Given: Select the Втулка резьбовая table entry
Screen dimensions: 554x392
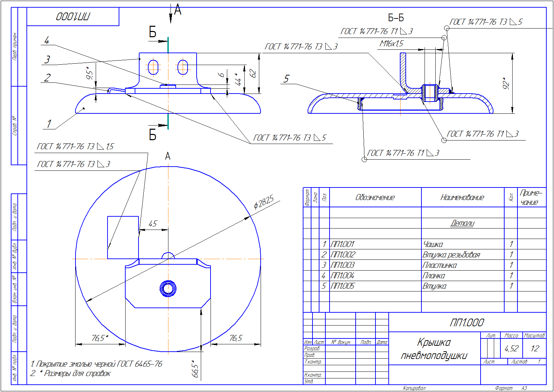Looking at the screenshot, I should (451, 255).
